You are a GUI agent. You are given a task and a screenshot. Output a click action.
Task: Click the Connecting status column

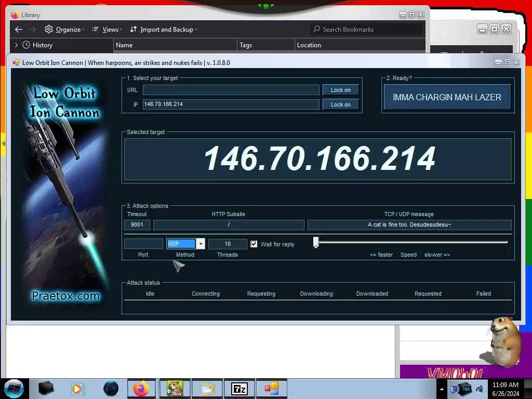(x=206, y=294)
